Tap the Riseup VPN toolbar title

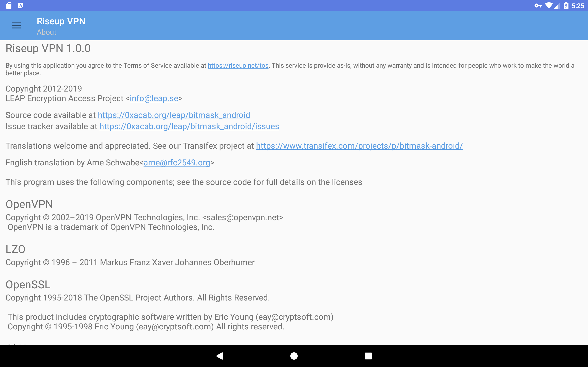61,21
